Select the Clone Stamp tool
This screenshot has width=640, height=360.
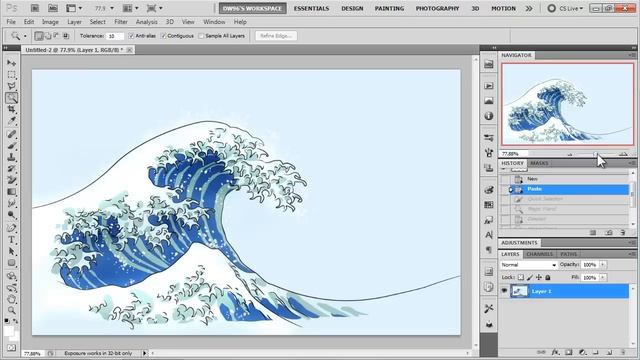11,157
